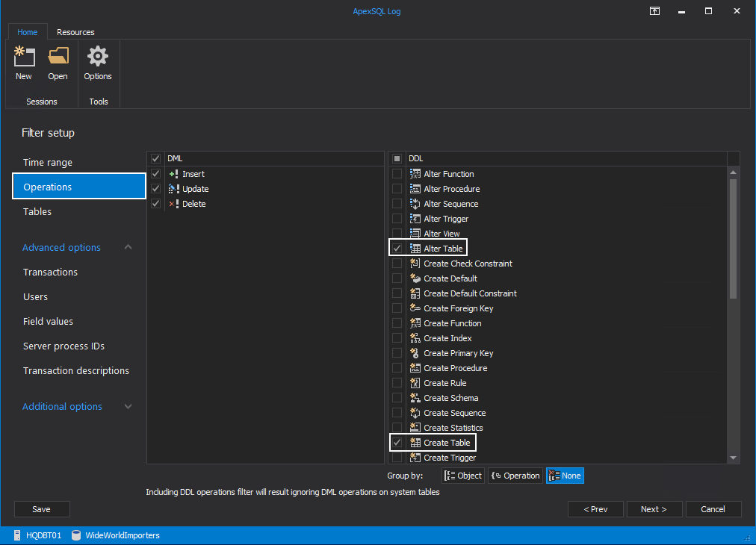Click the Create Primary Key icon
This screenshot has height=545, width=756.
pos(415,353)
